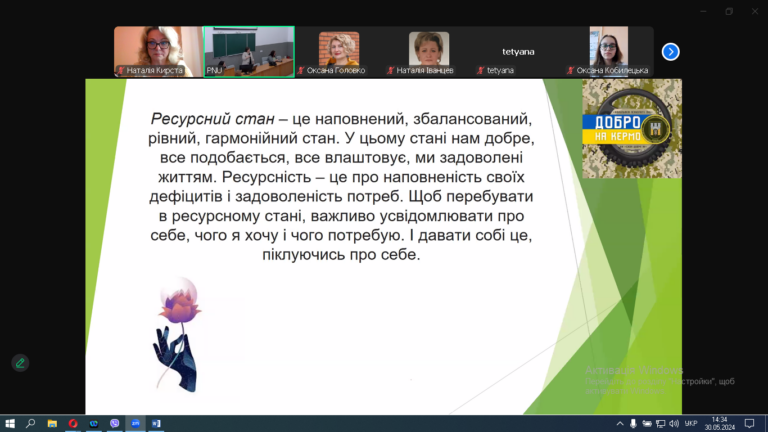Select the tetyana participant tile
This screenshot has width=768, height=432.
coord(518,51)
